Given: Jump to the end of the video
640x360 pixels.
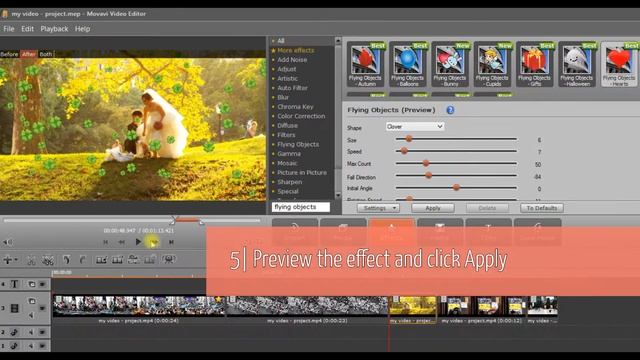Looking at the screenshot, I should coord(171,242).
